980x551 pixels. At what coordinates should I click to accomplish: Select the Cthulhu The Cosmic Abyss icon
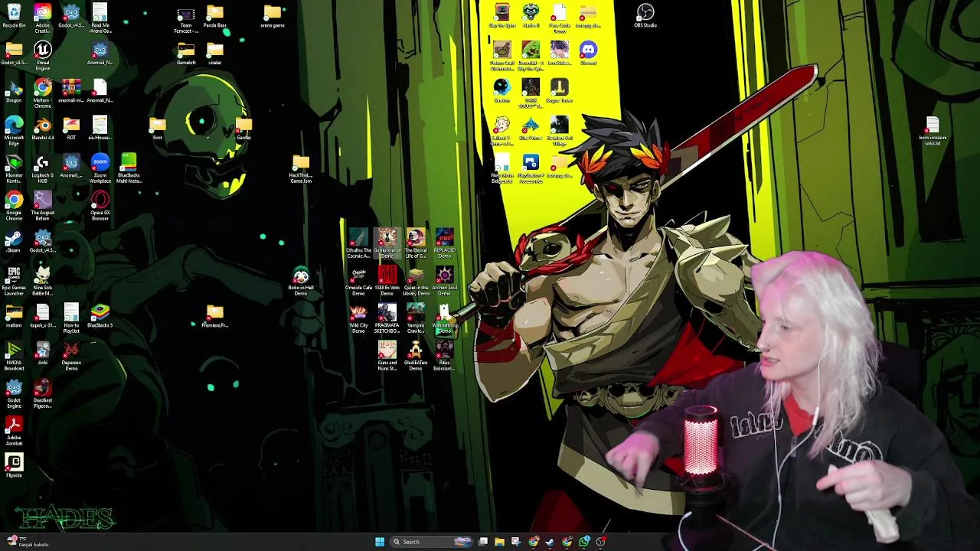point(358,244)
